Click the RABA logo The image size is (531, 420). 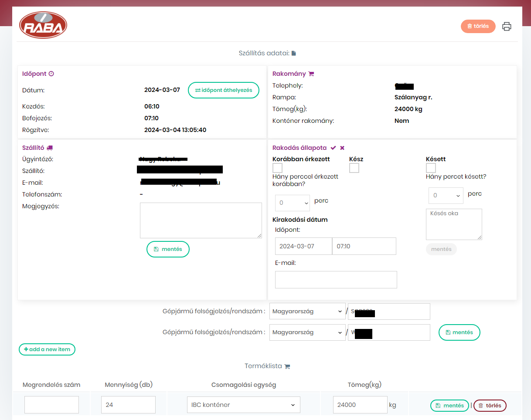[43, 25]
